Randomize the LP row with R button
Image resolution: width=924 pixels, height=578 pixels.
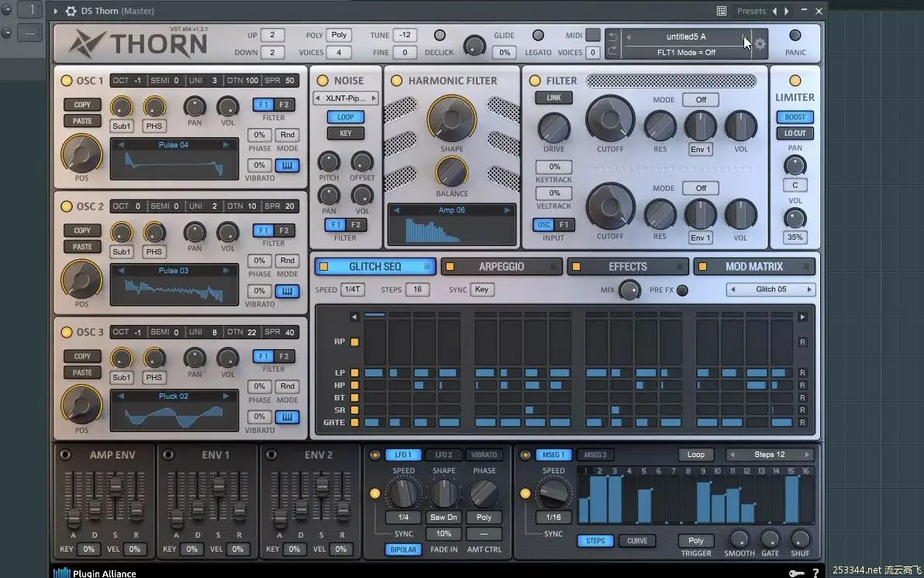[x=802, y=372]
